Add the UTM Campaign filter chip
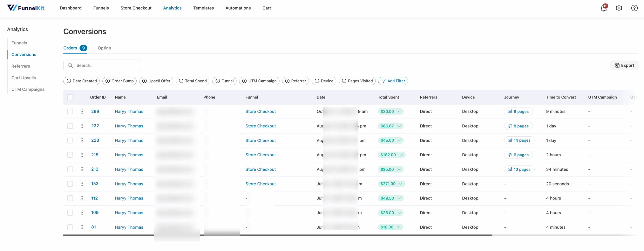 tap(259, 81)
